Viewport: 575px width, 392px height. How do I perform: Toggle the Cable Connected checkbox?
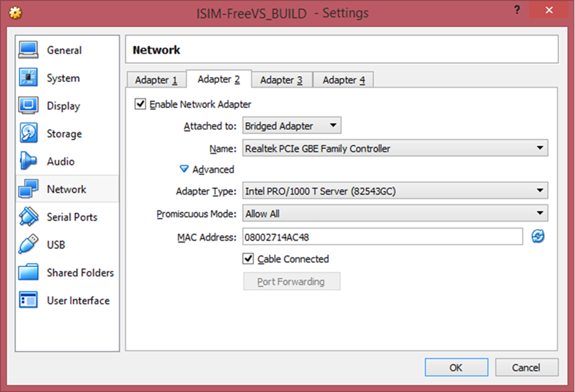tap(248, 259)
